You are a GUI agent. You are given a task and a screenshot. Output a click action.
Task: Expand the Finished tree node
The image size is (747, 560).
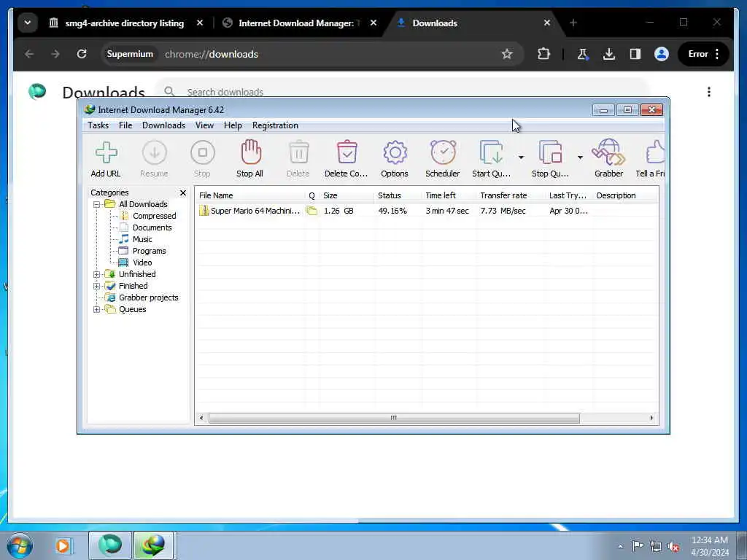click(x=97, y=286)
